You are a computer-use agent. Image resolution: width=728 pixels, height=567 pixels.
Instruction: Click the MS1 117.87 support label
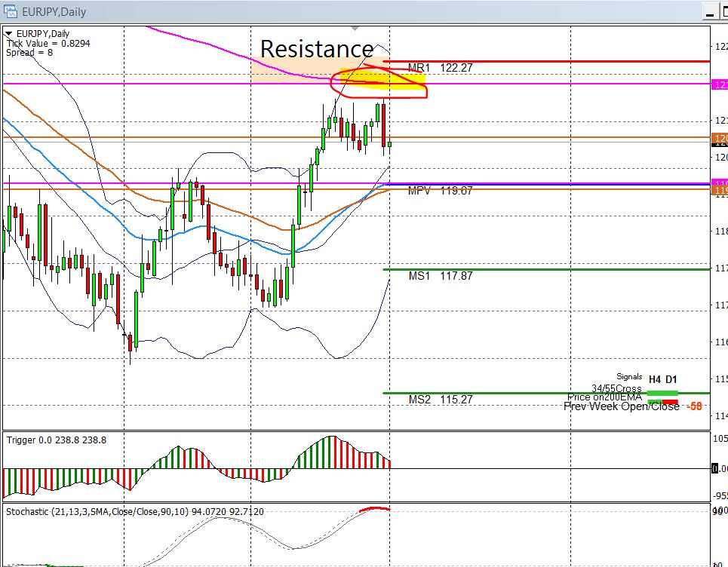[x=440, y=276]
